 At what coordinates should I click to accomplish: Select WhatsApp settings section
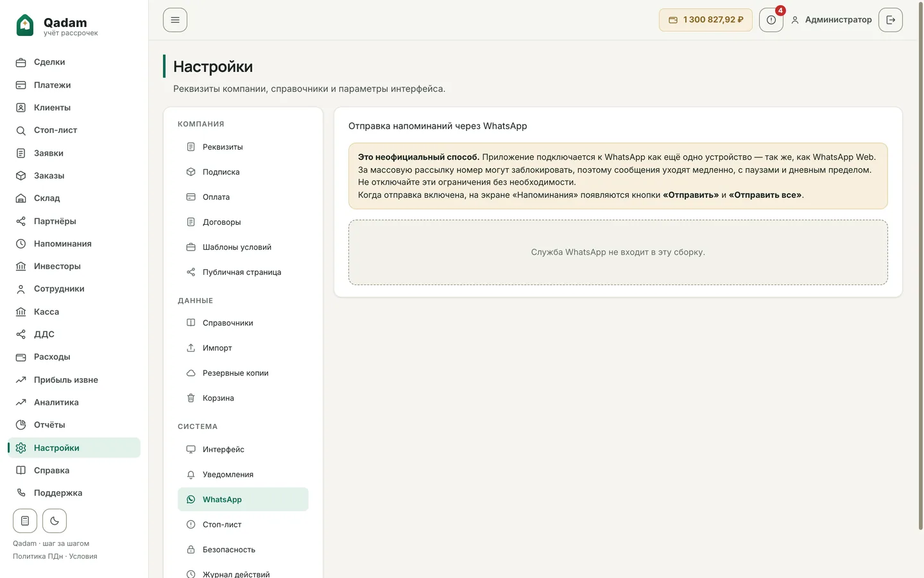[243, 500]
